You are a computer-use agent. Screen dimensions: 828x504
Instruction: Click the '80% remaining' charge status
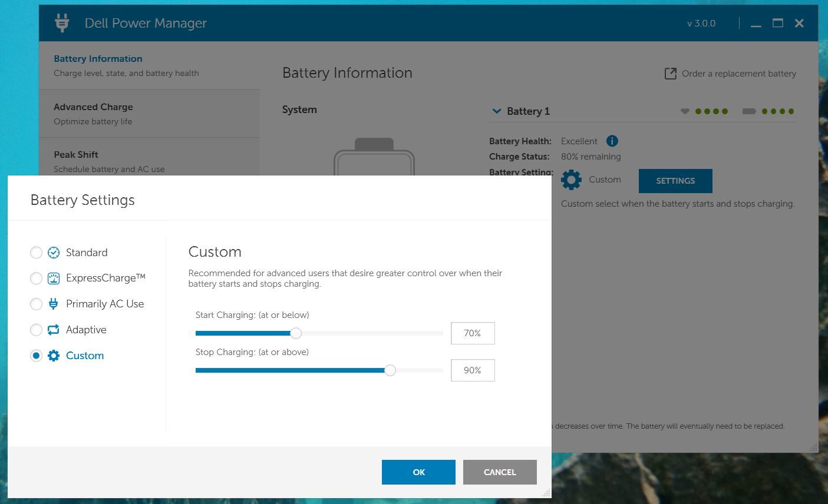tap(591, 157)
